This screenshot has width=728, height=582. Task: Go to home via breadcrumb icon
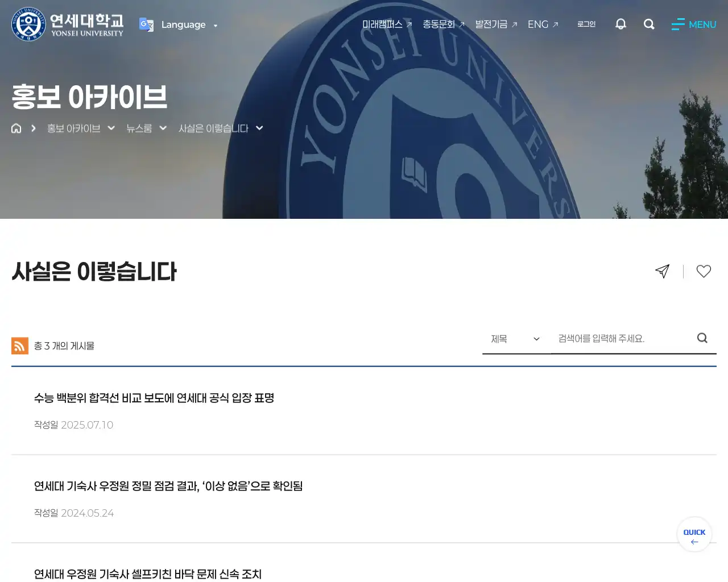tap(16, 128)
